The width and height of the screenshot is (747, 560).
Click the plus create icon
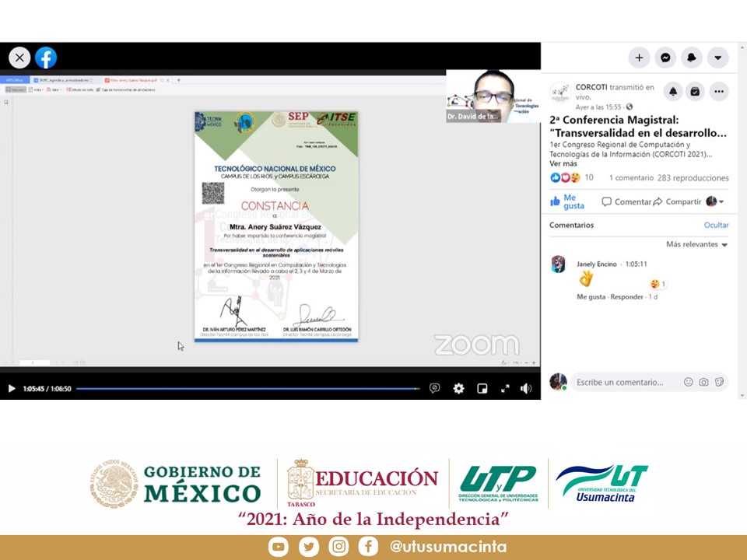[x=639, y=58]
